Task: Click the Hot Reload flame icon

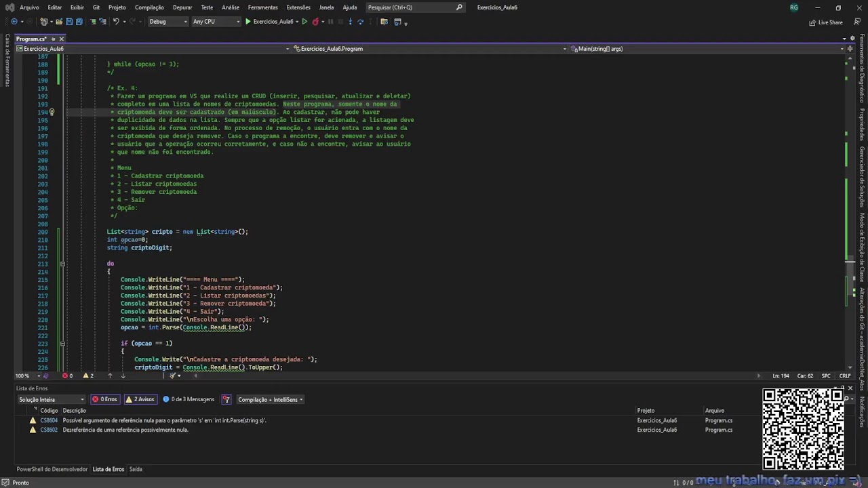Action: point(316,22)
